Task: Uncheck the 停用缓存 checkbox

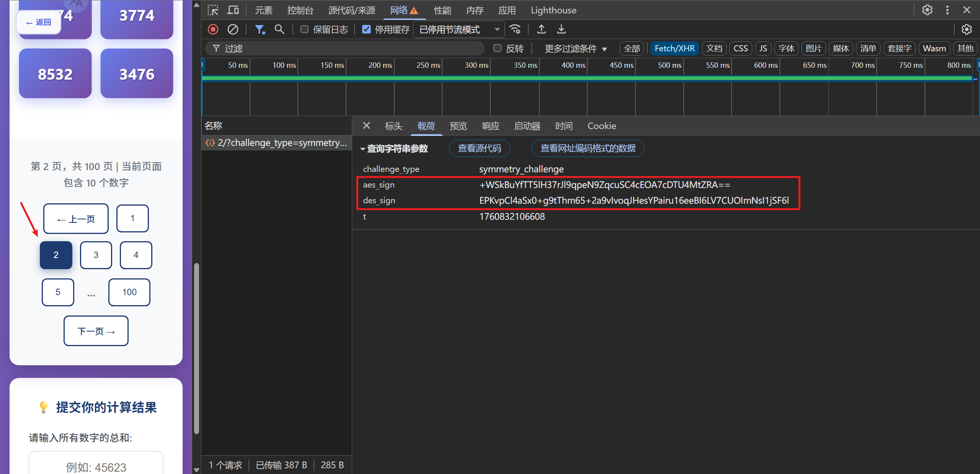Action: point(366,29)
